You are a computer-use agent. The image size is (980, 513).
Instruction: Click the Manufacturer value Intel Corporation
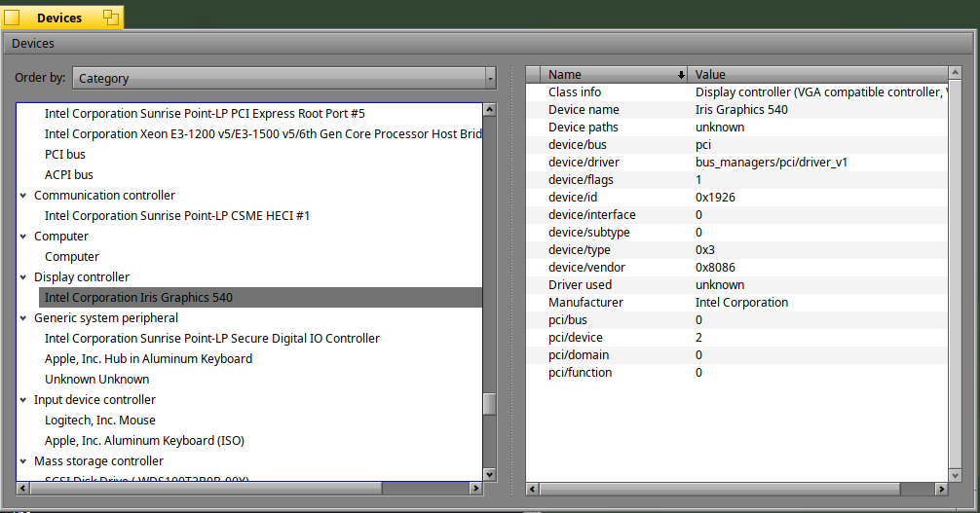[x=741, y=303]
